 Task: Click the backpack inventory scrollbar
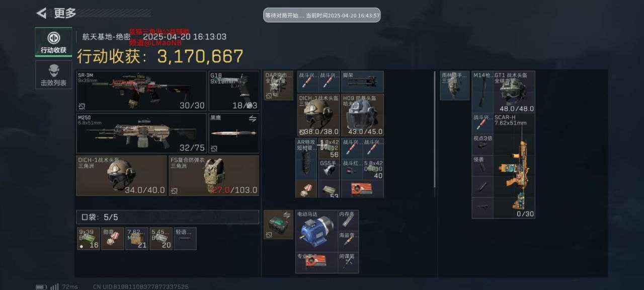(435, 133)
